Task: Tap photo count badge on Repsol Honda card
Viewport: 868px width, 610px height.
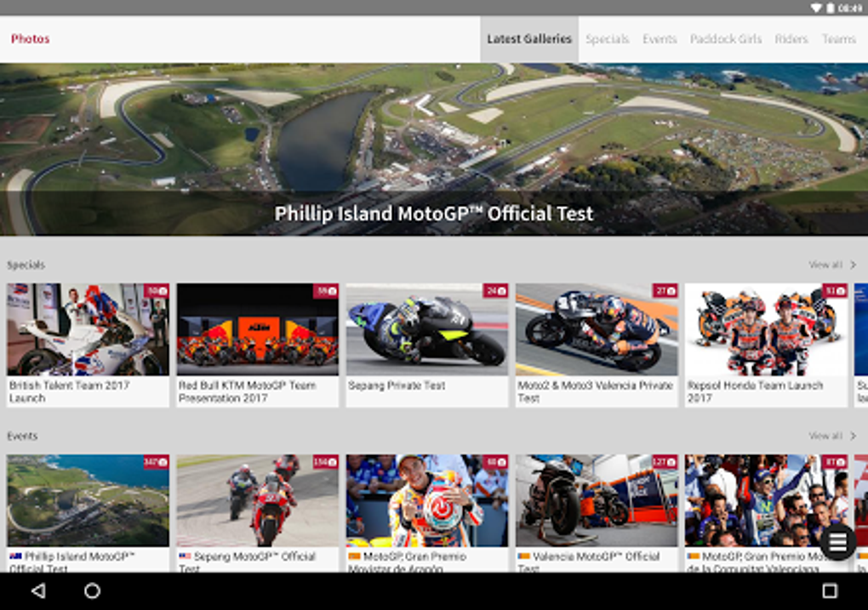Action: pyautogui.click(x=835, y=291)
